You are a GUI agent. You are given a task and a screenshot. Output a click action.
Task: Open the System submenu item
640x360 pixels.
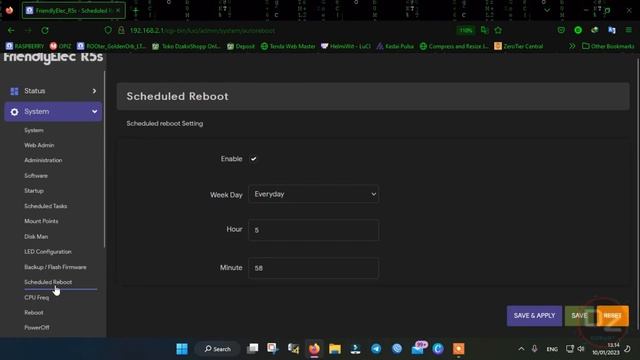pos(34,130)
